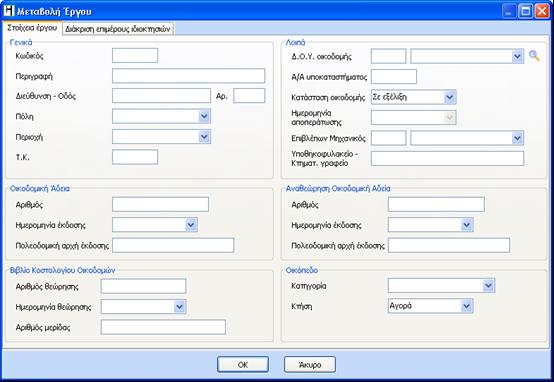
Task: Click Πολεοδομική αρχή έκδοσης field under Αναθεώρηση
Action: coord(449,245)
